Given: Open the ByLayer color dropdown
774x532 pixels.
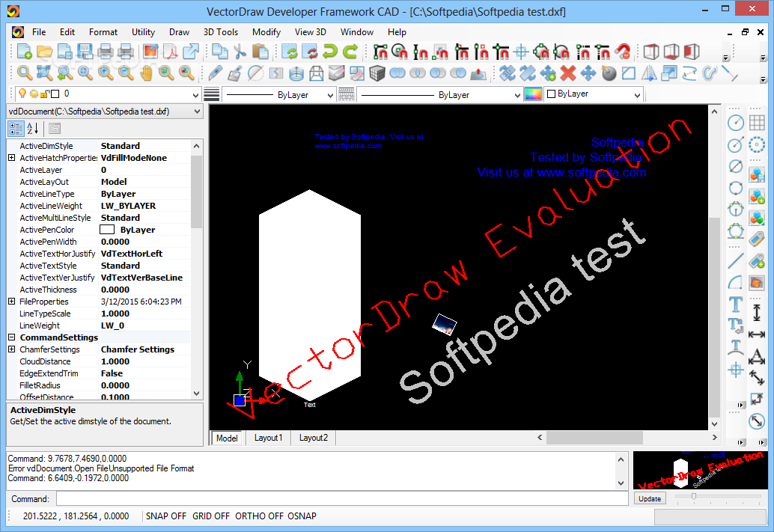Looking at the screenshot, I should [637, 95].
